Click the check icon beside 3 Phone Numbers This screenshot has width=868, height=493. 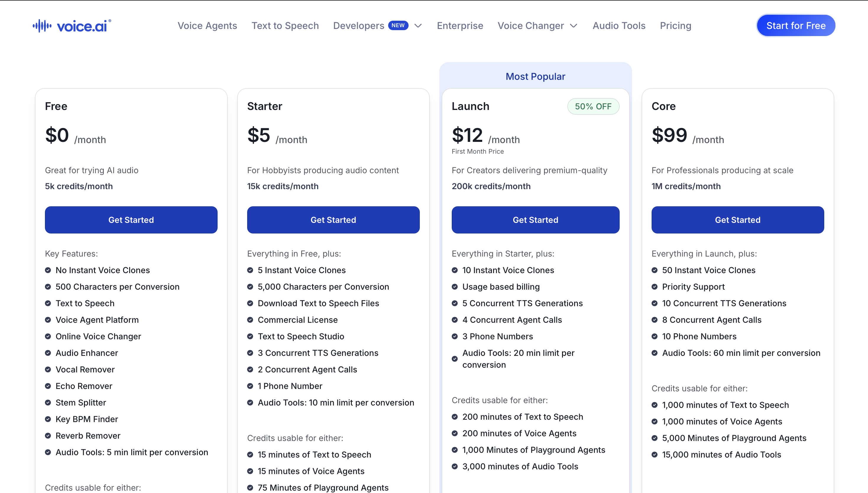tap(454, 337)
